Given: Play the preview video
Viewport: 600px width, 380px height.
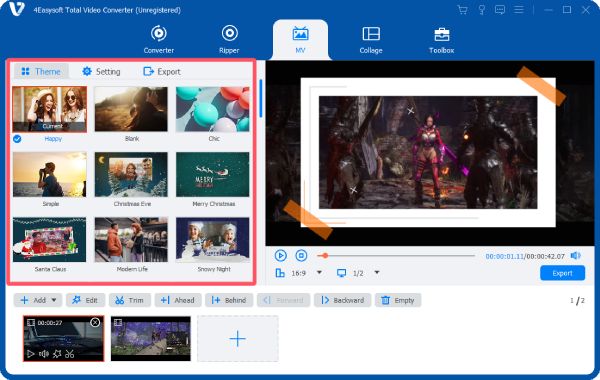Looking at the screenshot, I should point(280,256).
